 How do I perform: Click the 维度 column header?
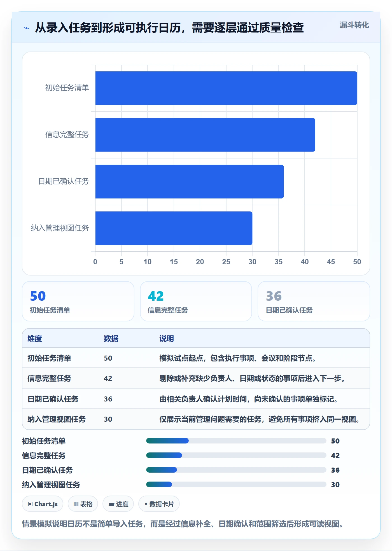(x=35, y=338)
